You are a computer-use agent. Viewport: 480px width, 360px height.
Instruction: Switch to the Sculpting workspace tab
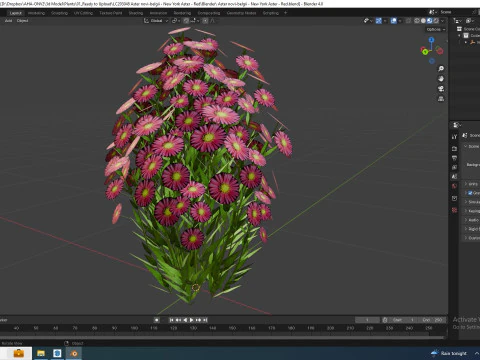click(x=59, y=13)
